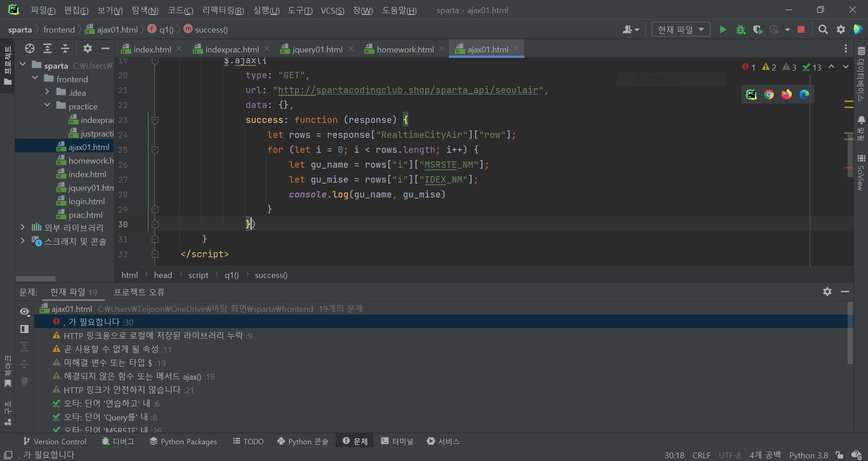Viewport: 868px width, 461px height.
Task: Open the Notifications bell panel
Action: click(x=861, y=128)
